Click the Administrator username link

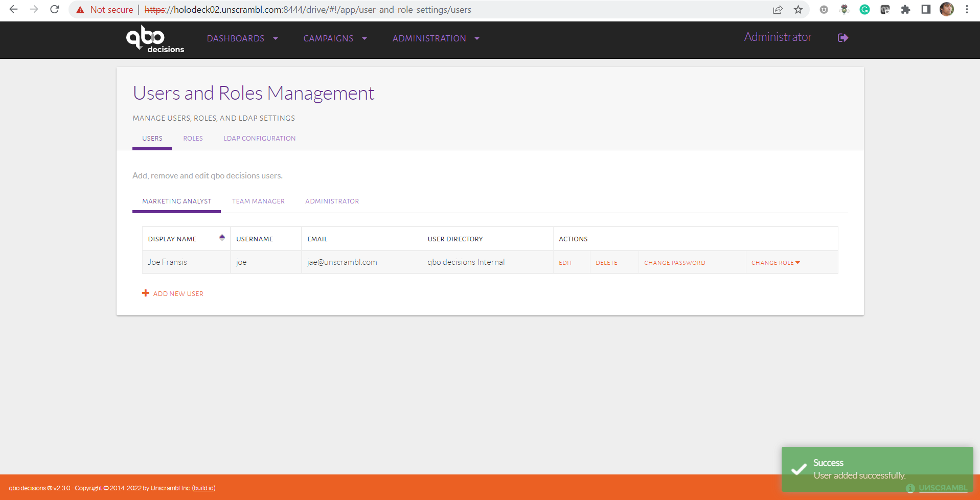click(778, 37)
